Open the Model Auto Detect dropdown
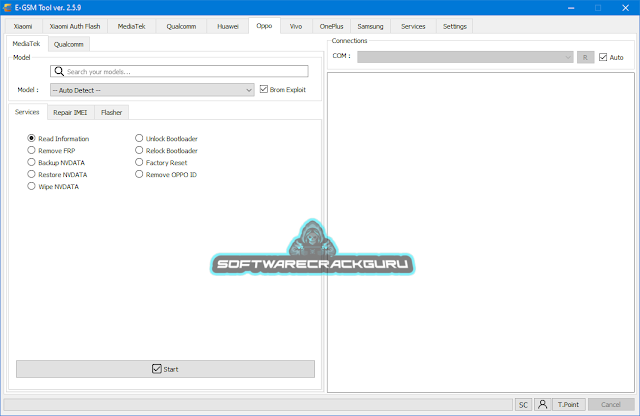 point(152,90)
